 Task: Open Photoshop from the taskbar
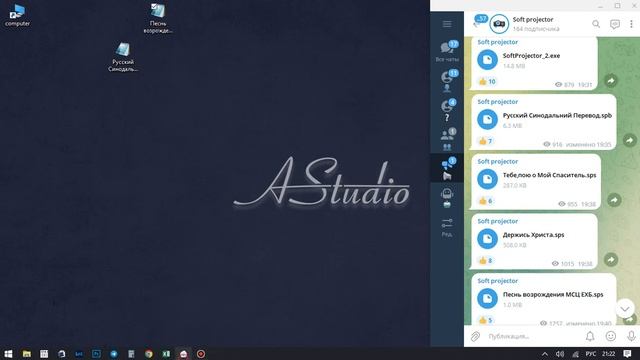coord(96,354)
